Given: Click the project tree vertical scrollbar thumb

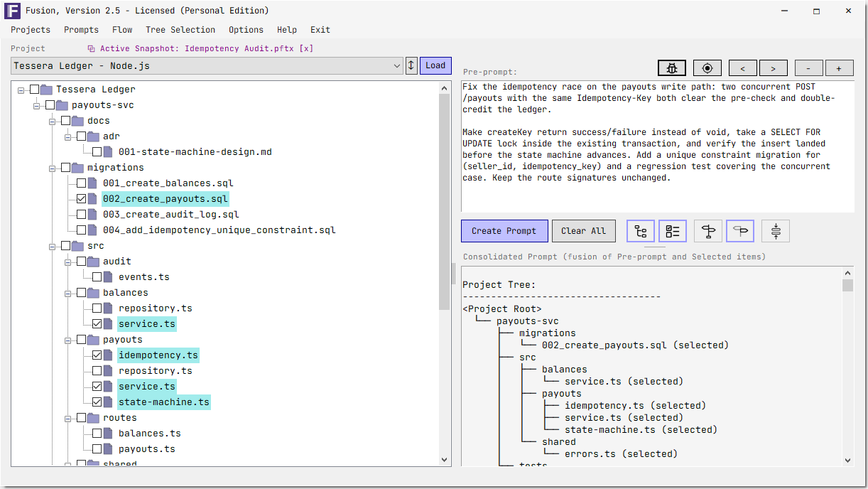Looking at the screenshot, I should [x=445, y=201].
